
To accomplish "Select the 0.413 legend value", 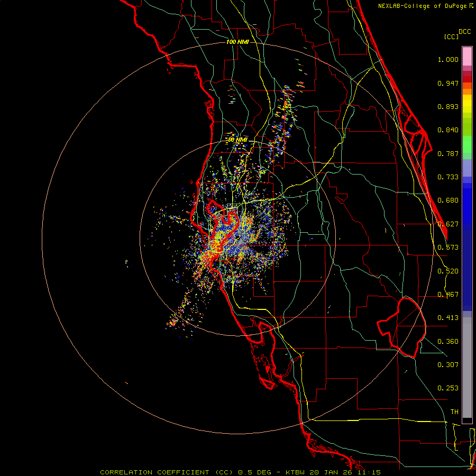I will [x=448, y=318].
